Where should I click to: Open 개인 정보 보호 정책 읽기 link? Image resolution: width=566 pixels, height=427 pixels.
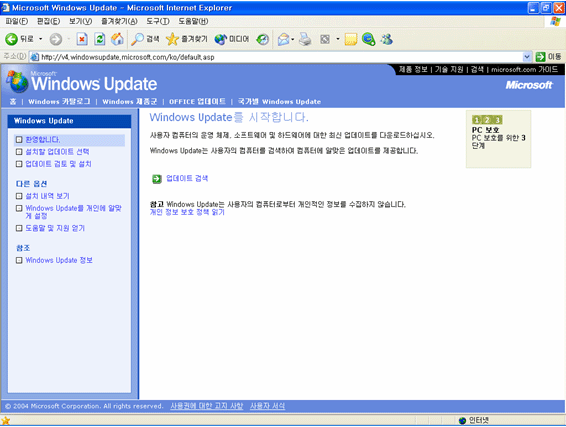[x=187, y=212]
